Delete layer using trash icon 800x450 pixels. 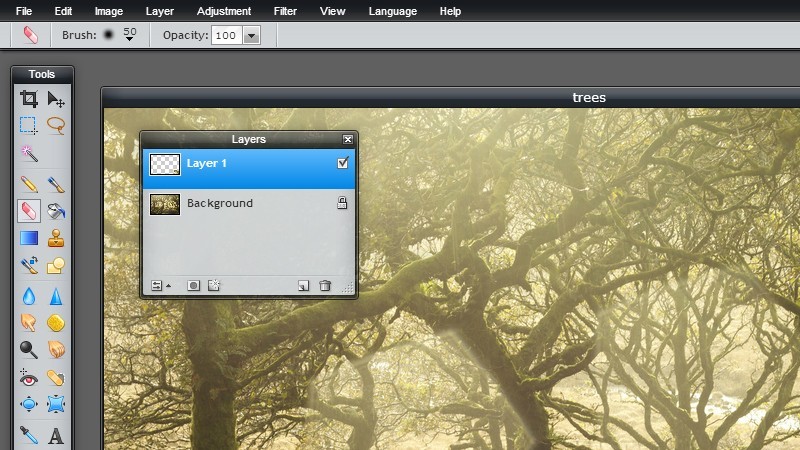(325, 286)
